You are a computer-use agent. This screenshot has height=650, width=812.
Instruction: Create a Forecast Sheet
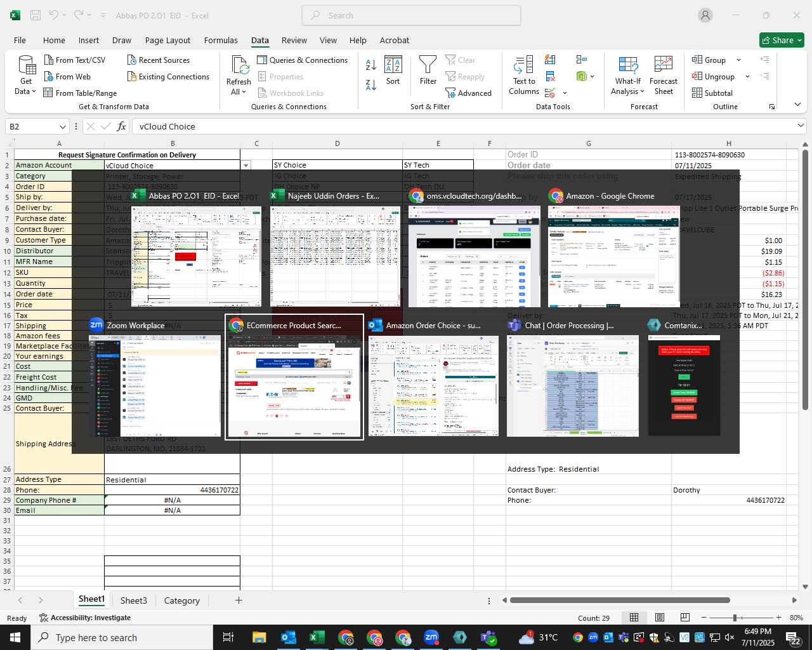point(664,76)
